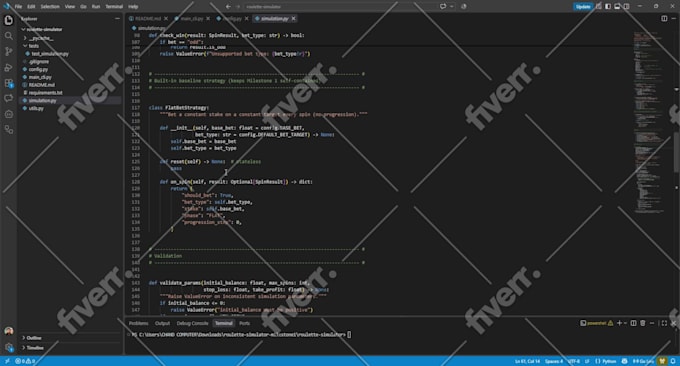Open the Extensions view

(x=9, y=83)
